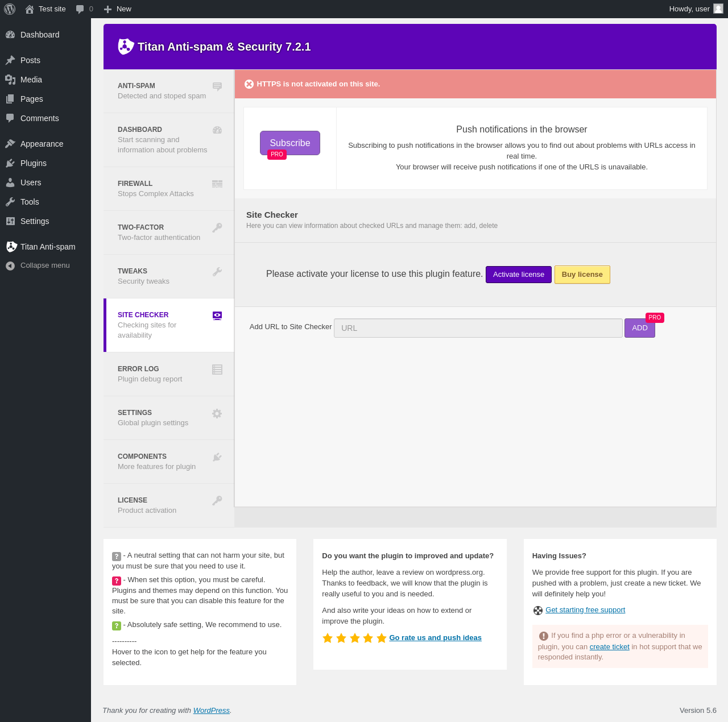This screenshot has height=722, width=728.
Task: Switch to the Error Log tab
Action: coord(169,374)
